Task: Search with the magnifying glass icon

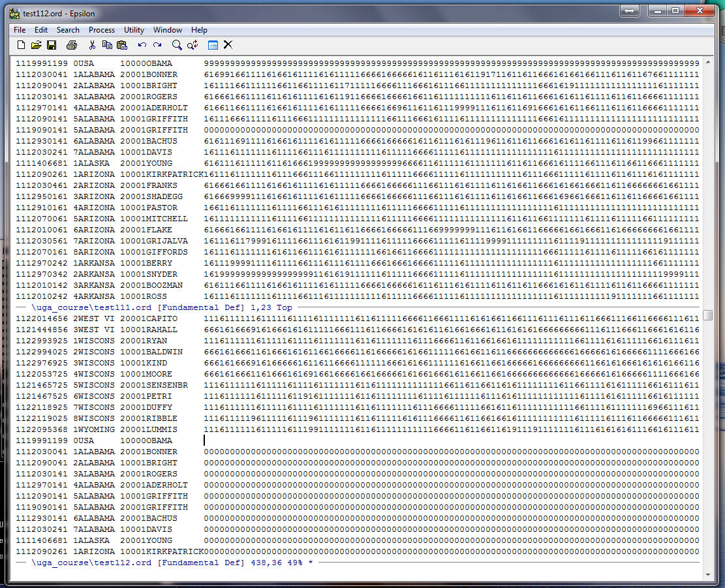Action: pyautogui.click(x=177, y=45)
